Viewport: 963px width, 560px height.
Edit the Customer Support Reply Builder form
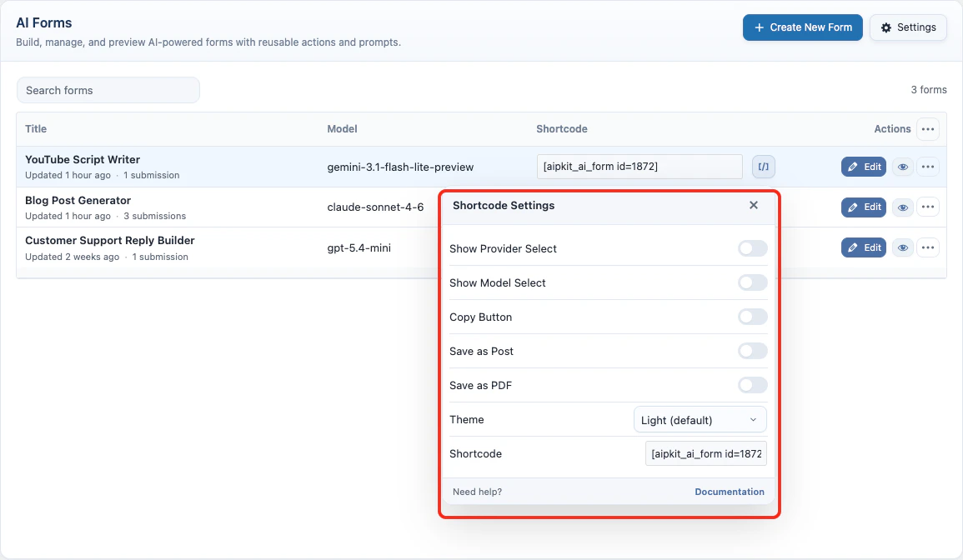pos(864,247)
